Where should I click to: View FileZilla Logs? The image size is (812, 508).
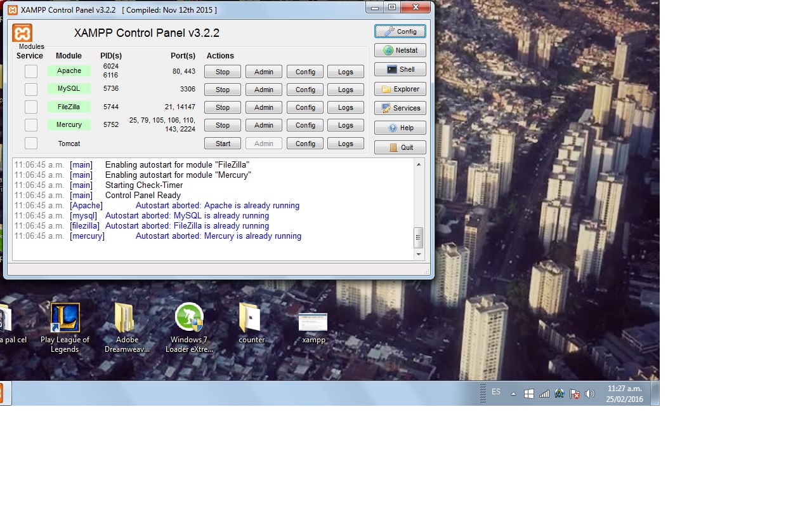point(345,107)
